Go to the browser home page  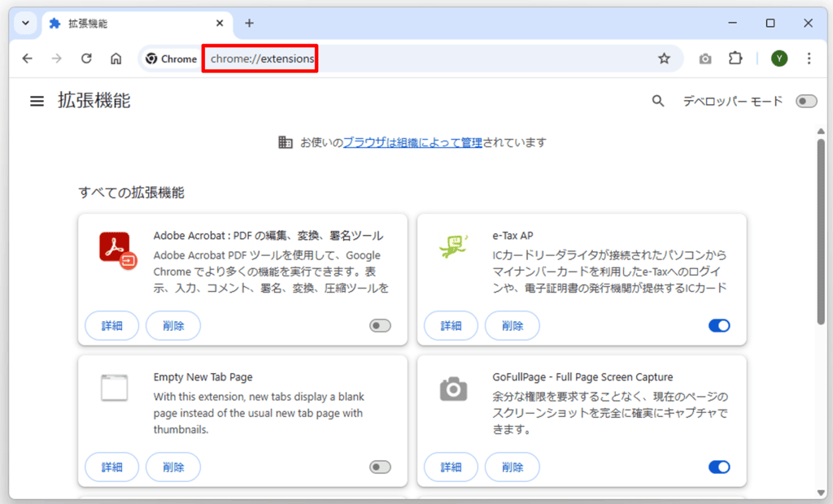click(116, 58)
